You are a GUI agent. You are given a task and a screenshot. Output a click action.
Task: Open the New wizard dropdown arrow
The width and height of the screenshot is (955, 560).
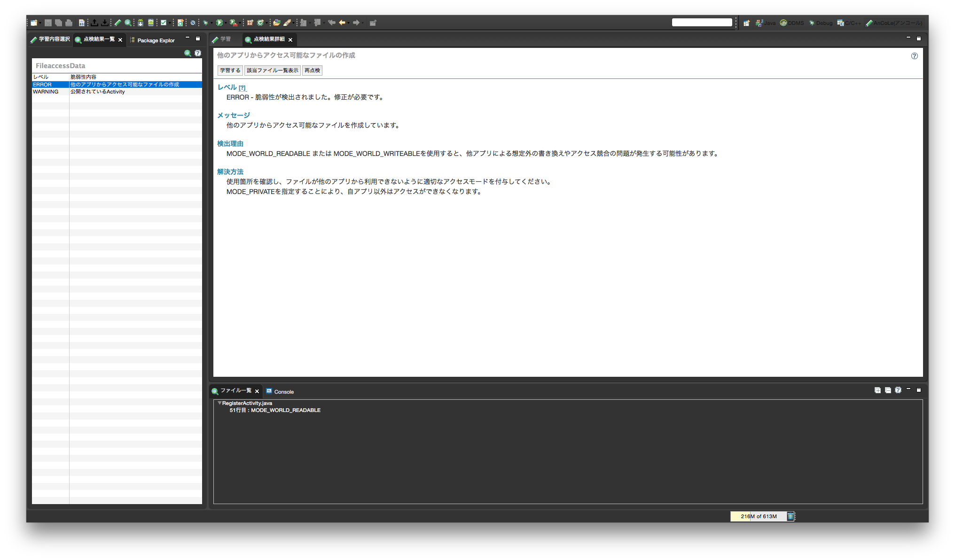coord(40,23)
